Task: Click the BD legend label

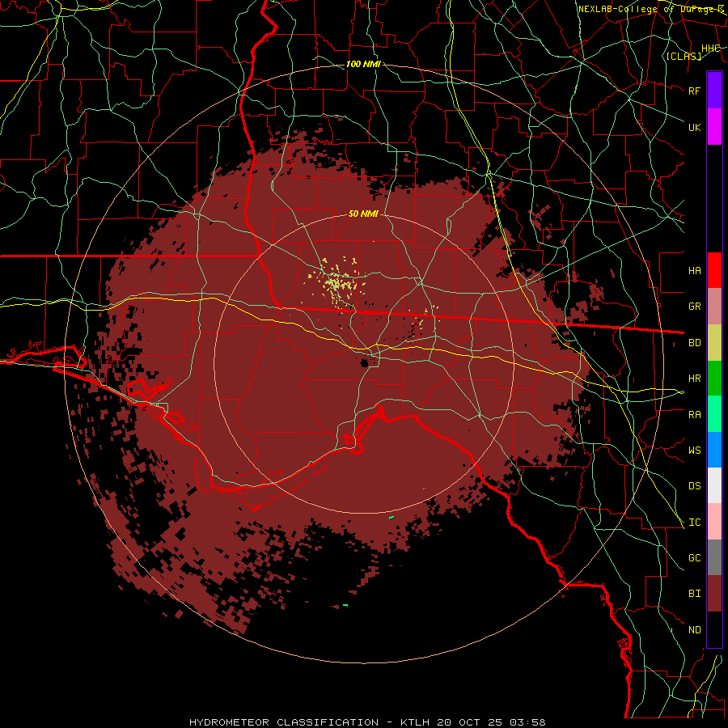Action: point(695,343)
